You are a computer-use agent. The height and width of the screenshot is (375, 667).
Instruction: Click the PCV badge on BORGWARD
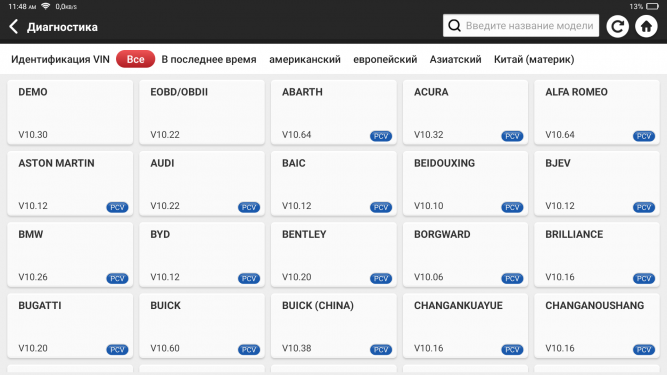[512, 278]
